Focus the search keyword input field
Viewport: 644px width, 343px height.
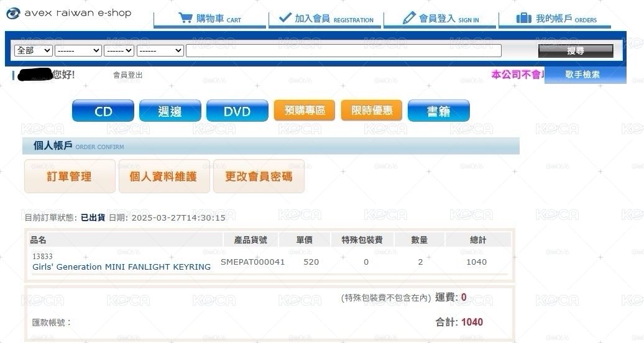pos(344,50)
